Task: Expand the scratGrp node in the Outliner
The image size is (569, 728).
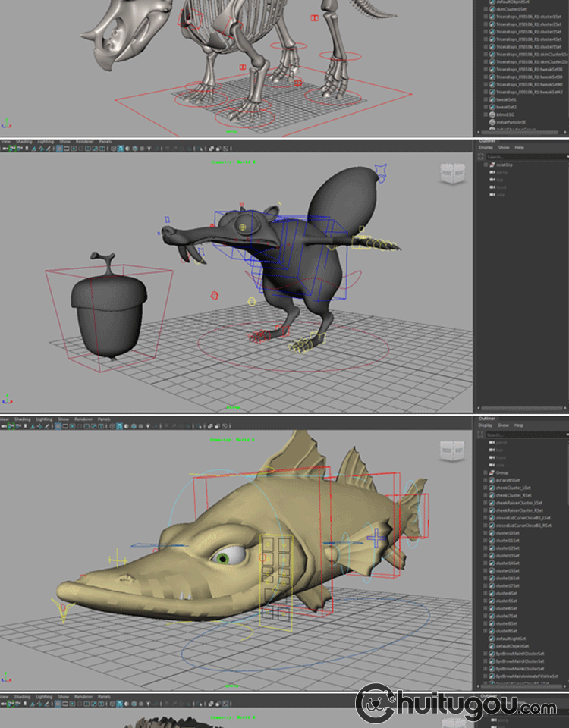Action: pyautogui.click(x=485, y=165)
